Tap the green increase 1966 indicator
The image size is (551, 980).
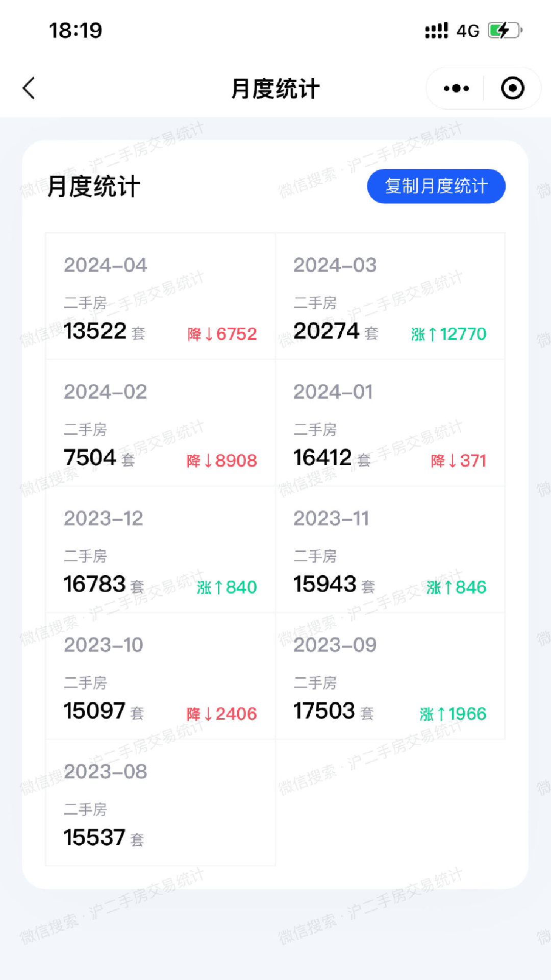click(x=453, y=714)
